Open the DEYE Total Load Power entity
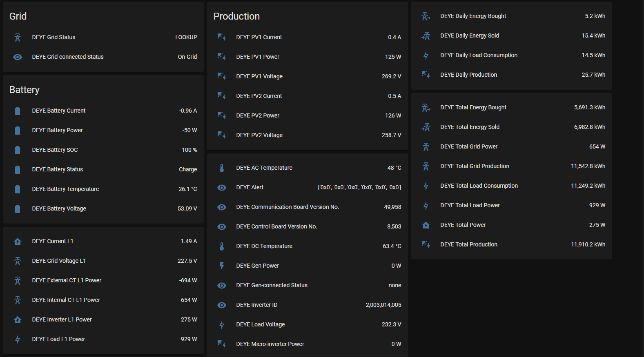Image resolution: width=644 pixels, height=357 pixels. point(512,206)
